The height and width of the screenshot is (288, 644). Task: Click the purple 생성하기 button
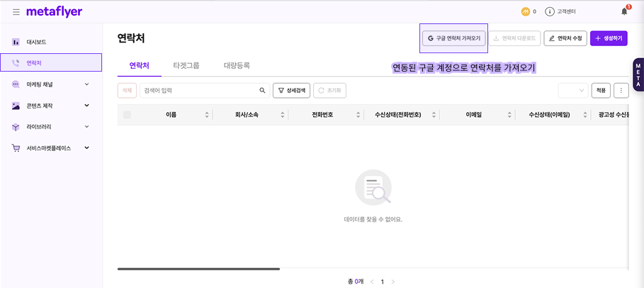pos(608,38)
